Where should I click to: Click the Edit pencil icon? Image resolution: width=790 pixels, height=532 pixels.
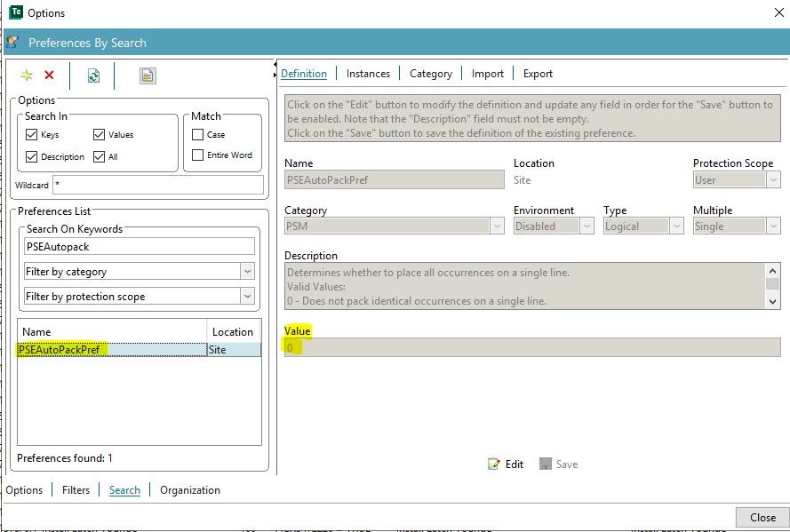(x=494, y=464)
